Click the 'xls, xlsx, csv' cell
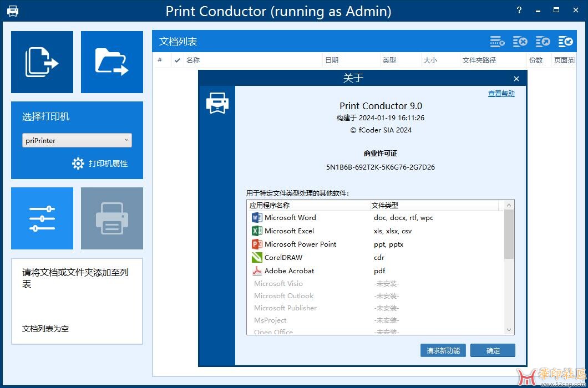Image resolution: width=588 pixels, height=388 pixels. (393, 231)
